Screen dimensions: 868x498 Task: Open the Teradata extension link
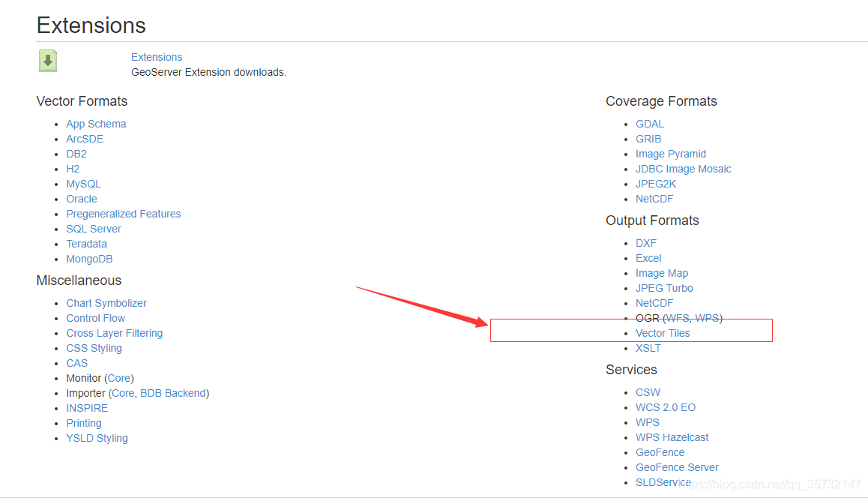tap(86, 244)
